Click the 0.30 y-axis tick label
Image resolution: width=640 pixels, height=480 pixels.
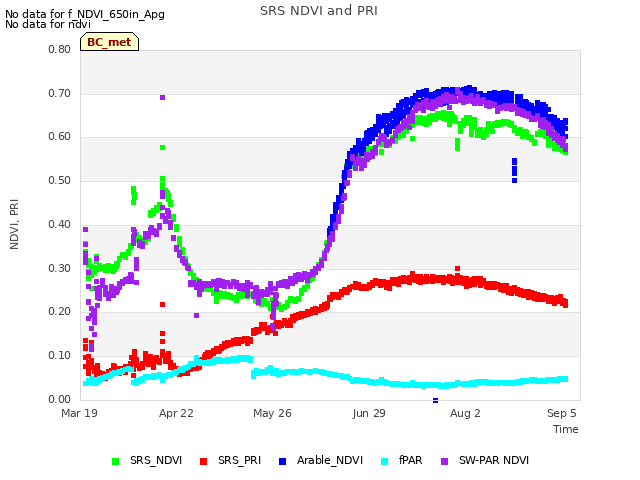coord(60,269)
